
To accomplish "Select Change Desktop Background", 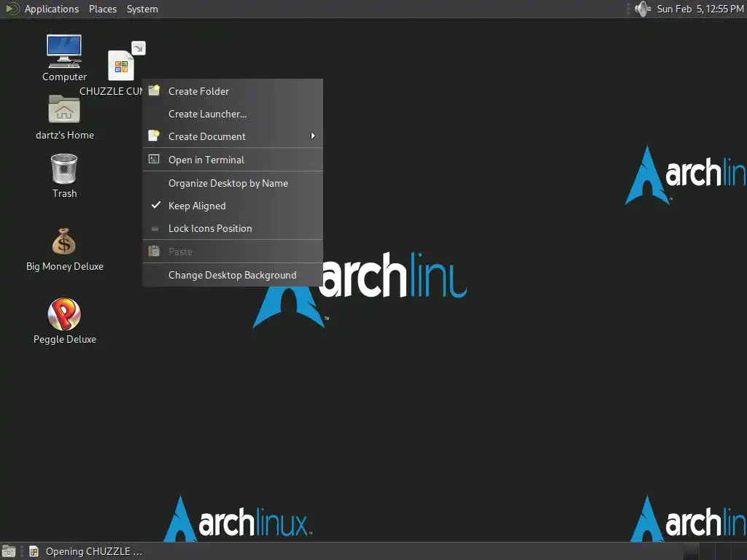I will [x=233, y=275].
